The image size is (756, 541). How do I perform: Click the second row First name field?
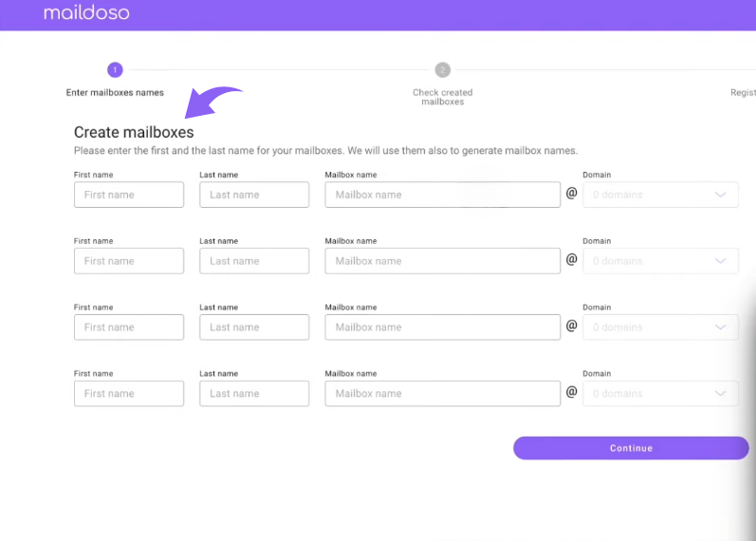pyautogui.click(x=129, y=261)
